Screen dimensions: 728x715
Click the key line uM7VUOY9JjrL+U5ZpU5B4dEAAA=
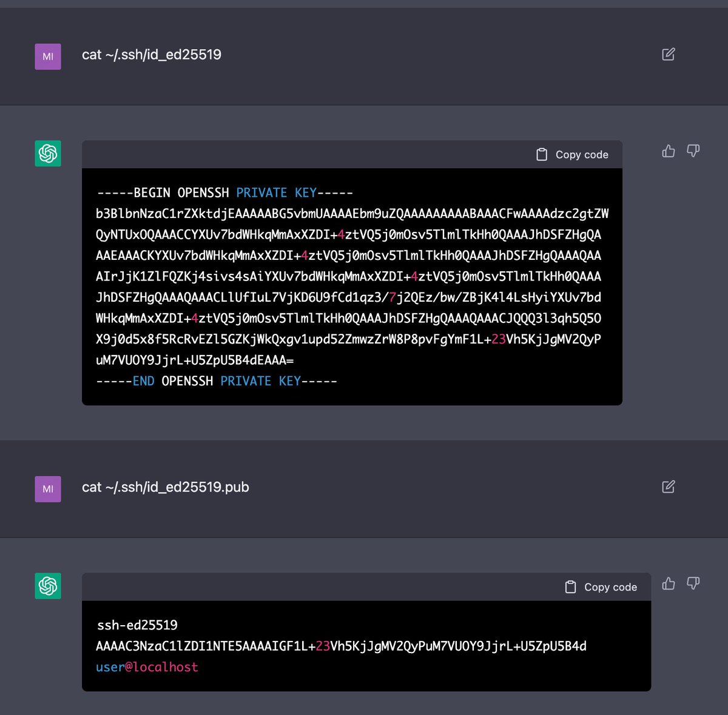point(195,361)
